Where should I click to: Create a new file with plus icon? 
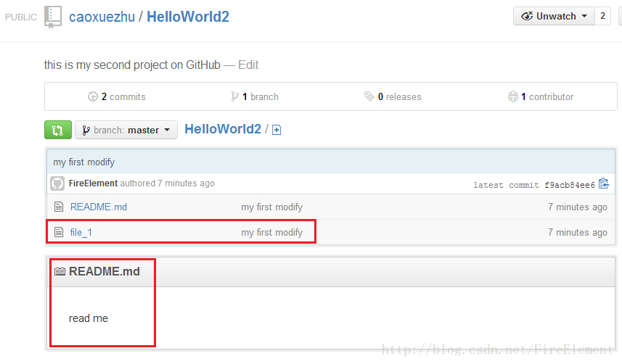pyautogui.click(x=277, y=130)
